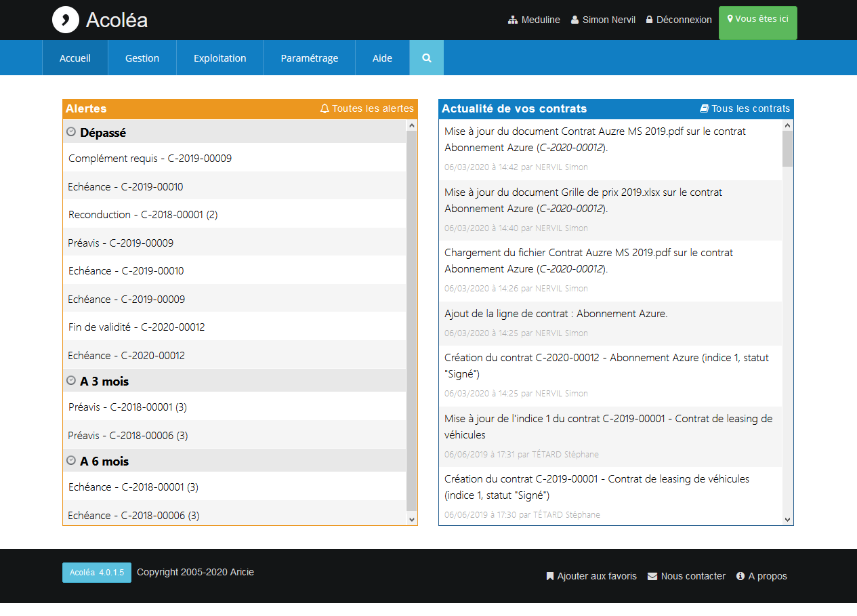Image resolution: width=857 pixels, height=616 pixels.
Task: Click the bookmark icon in footer
Action: tap(550, 577)
